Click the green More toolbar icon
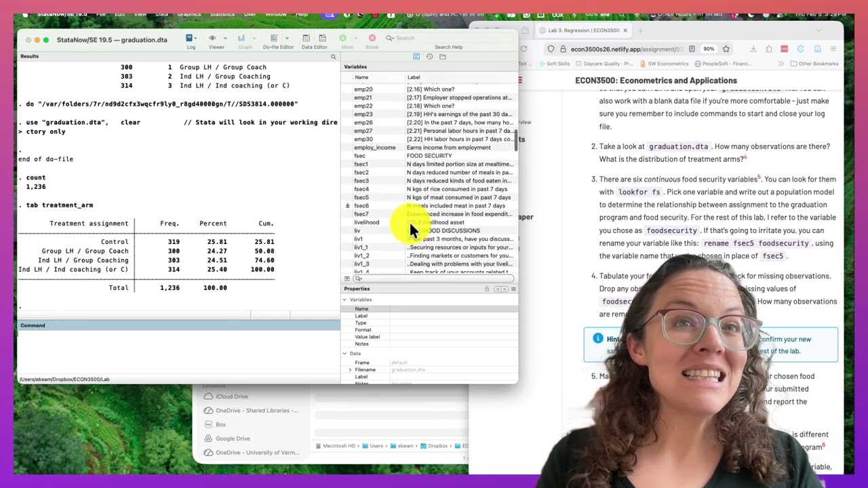Image resolution: width=868 pixels, height=488 pixels. 342,38
